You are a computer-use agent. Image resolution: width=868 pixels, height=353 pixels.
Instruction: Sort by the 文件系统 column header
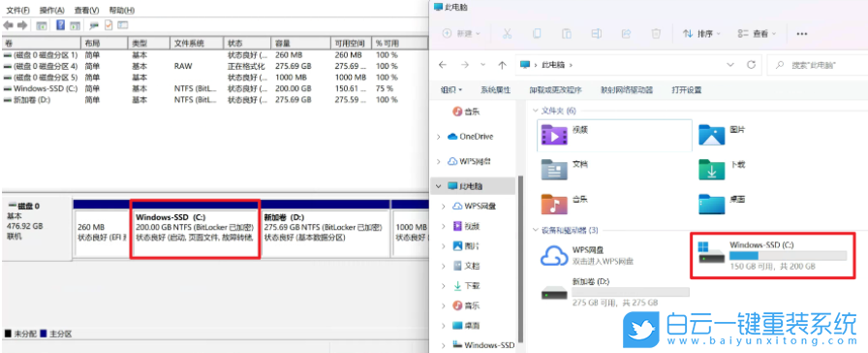(x=198, y=44)
